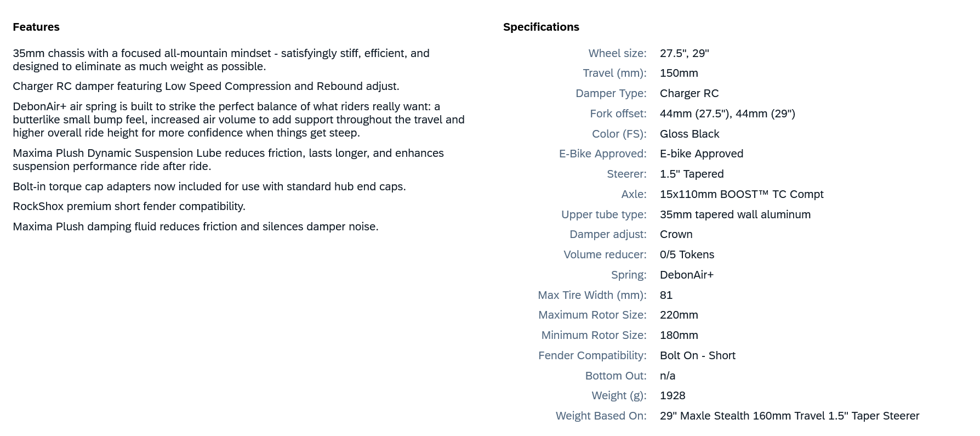Click the bolt-in torque cap adapters feature
Screen dimensions: 980x436
209,186
